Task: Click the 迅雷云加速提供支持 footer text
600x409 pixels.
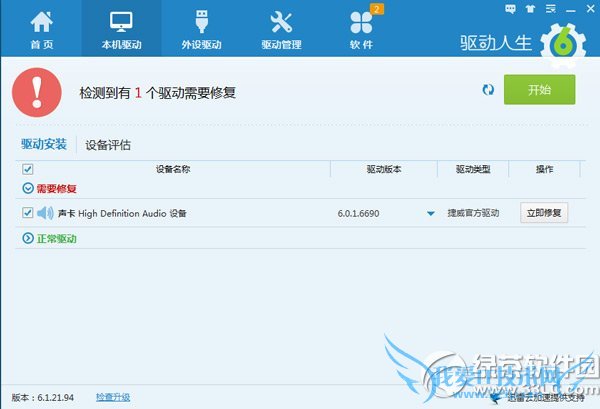Action: (x=546, y=398)
